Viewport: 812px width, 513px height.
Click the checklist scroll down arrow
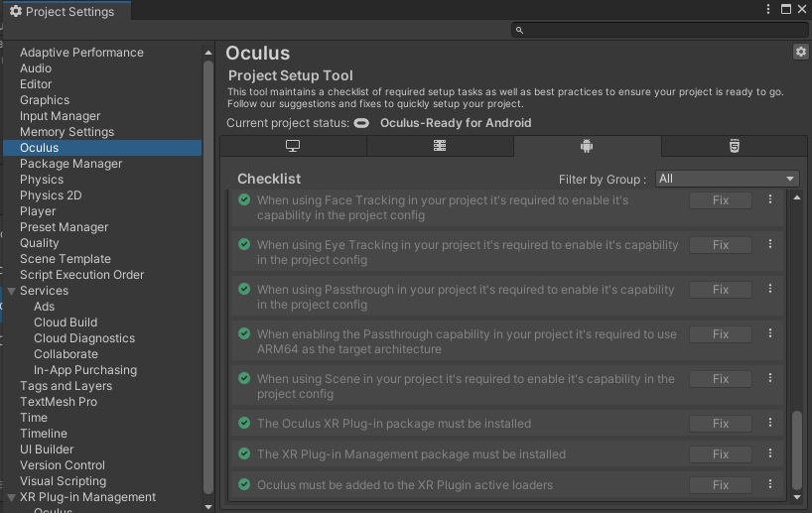pos(797,497)
